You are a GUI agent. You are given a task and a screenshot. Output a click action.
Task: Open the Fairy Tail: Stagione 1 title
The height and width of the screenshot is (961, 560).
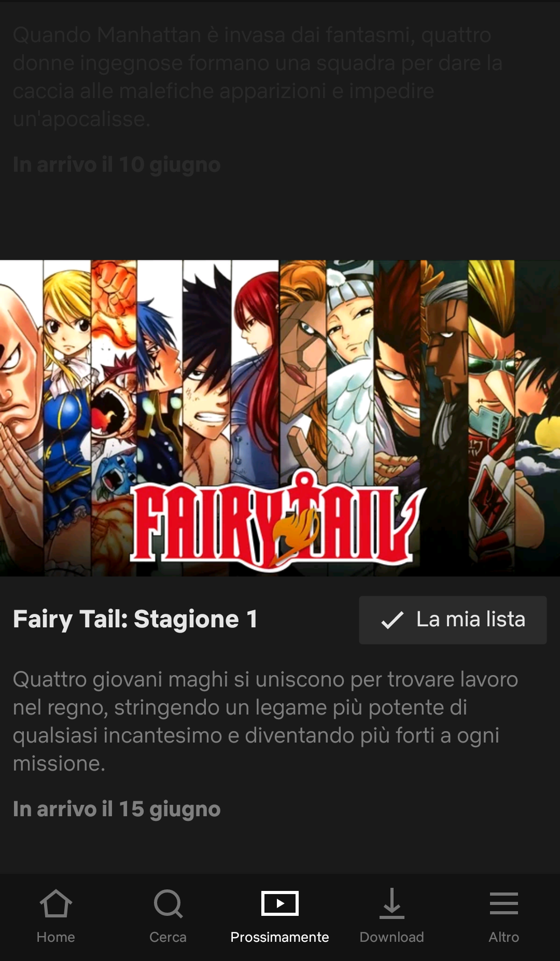pyautogui.click(x=135, y=620)
